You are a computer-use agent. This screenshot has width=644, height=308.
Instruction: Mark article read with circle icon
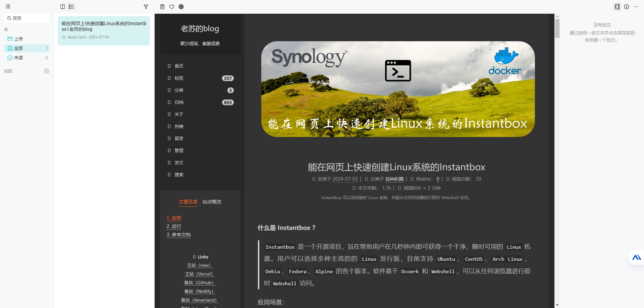[181, 7]
